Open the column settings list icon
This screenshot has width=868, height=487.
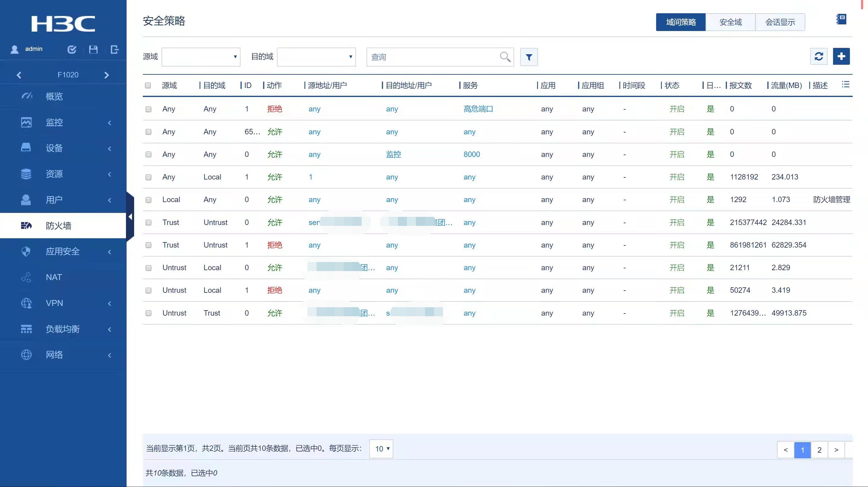point(845,84)
